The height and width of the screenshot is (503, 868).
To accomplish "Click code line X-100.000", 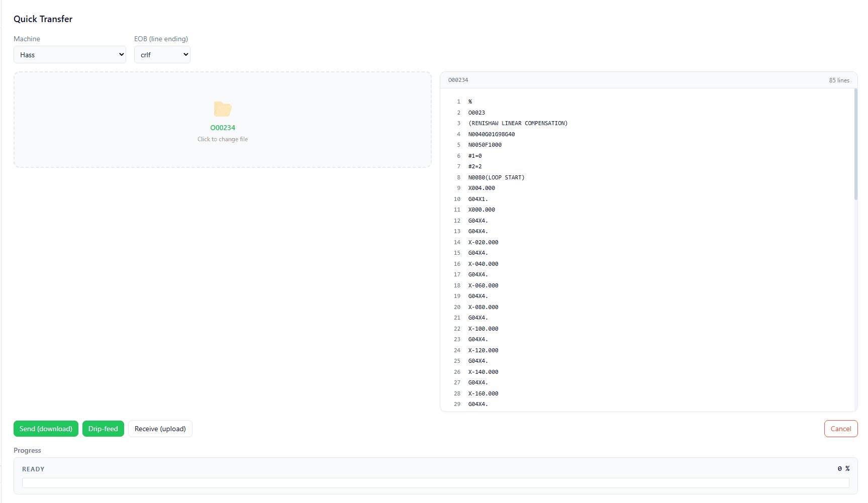I will [483, 329].
